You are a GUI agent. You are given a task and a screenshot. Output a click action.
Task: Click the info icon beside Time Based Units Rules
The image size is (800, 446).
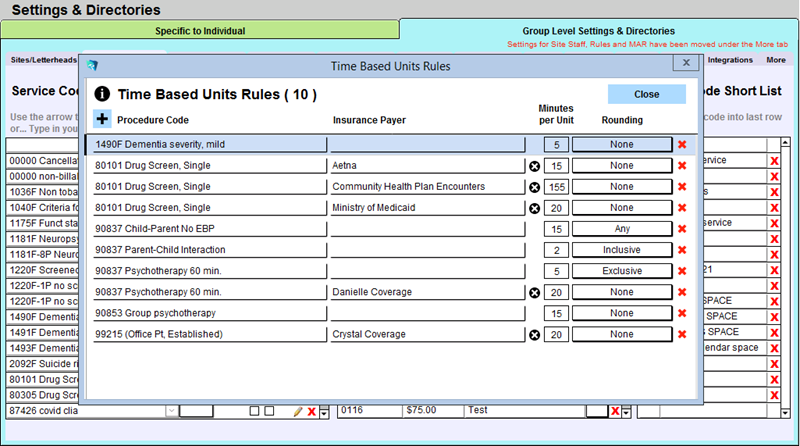pos(102,94)
